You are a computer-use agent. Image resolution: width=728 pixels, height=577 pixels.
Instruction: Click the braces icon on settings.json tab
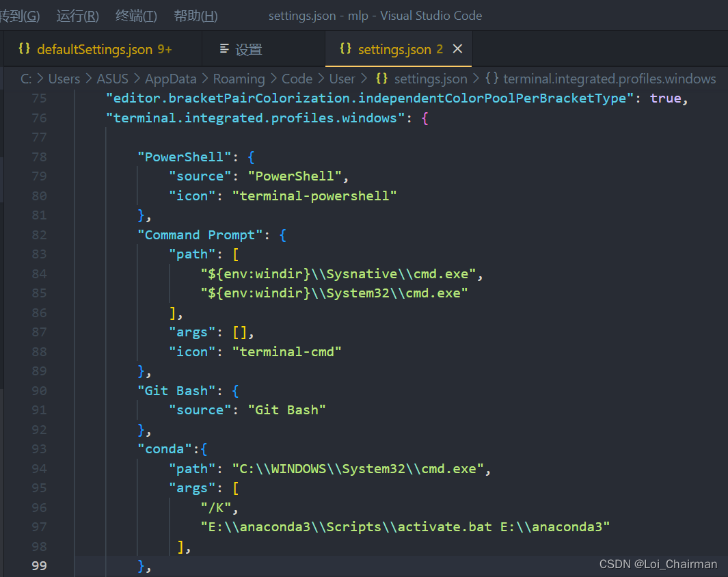[x=345, y=49]
